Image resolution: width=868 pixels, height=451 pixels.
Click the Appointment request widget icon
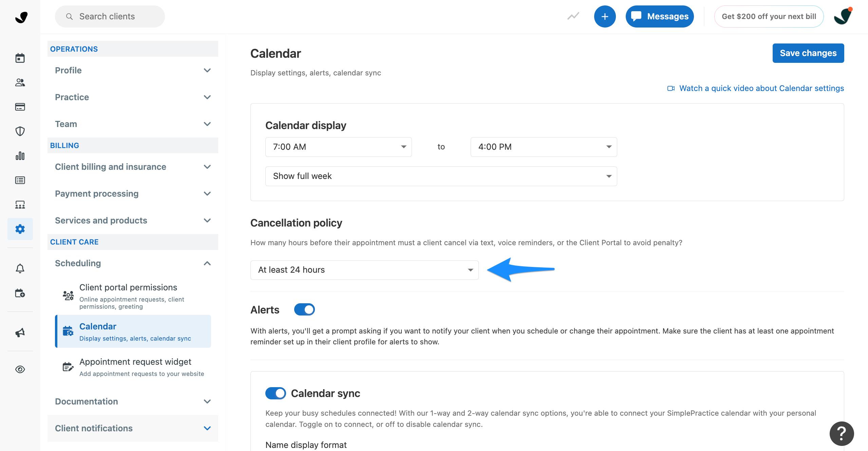[x=68, y=367]
